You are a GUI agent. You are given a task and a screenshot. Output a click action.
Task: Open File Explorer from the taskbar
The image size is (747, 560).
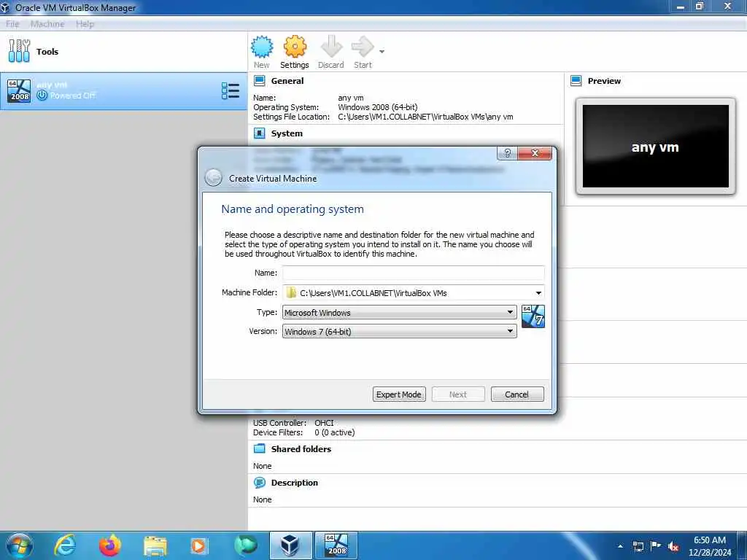pyautogui.click(x=155, y=546)
